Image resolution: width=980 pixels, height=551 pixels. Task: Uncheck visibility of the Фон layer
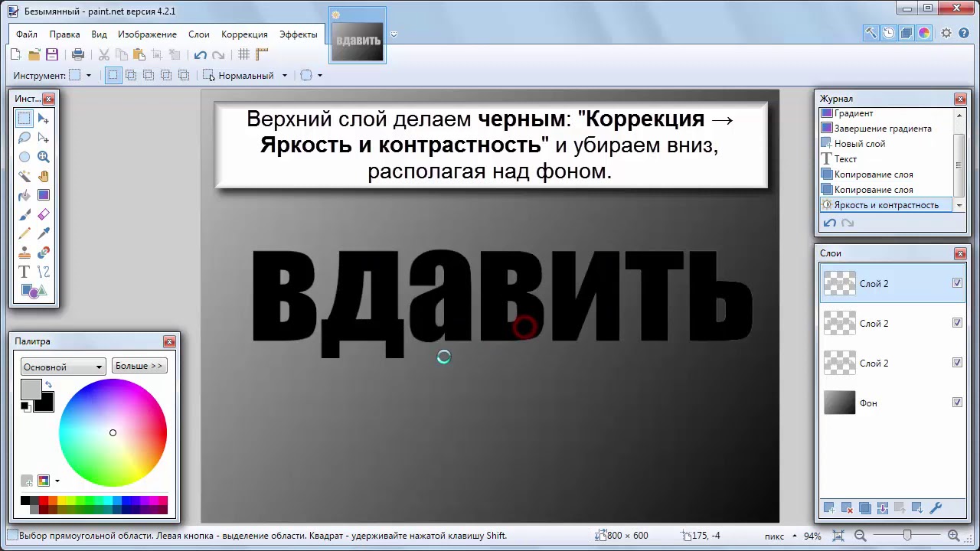point(957,403)
